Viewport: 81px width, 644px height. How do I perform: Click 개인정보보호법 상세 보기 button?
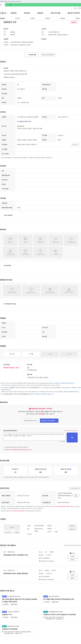pos(30,421)
